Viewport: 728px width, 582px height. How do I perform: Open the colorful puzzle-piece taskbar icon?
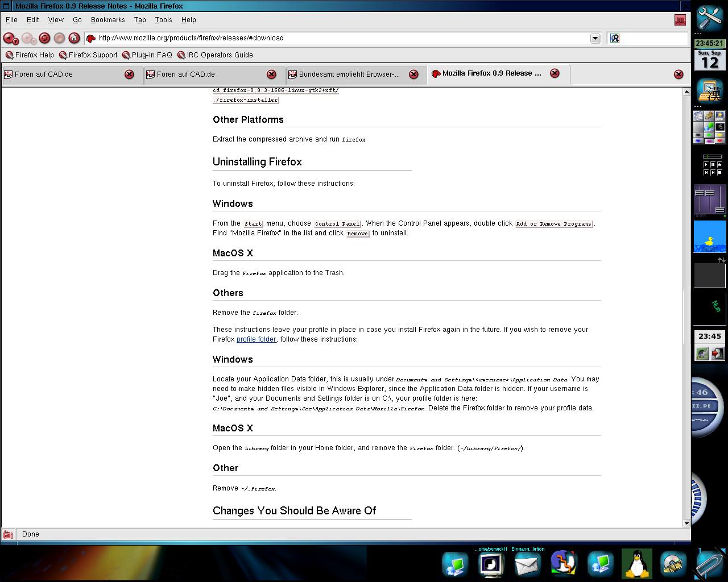[x=563, y=564]
